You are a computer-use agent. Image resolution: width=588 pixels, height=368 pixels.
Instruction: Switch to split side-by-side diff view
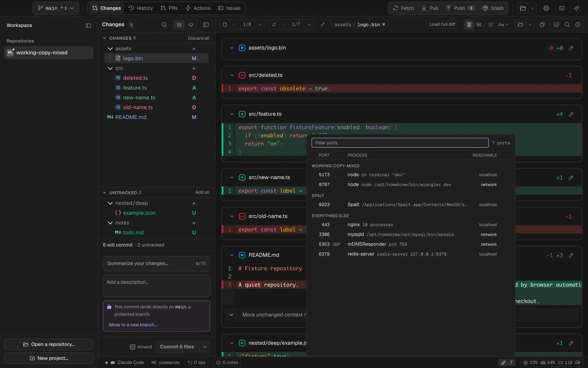click(469, 25)
